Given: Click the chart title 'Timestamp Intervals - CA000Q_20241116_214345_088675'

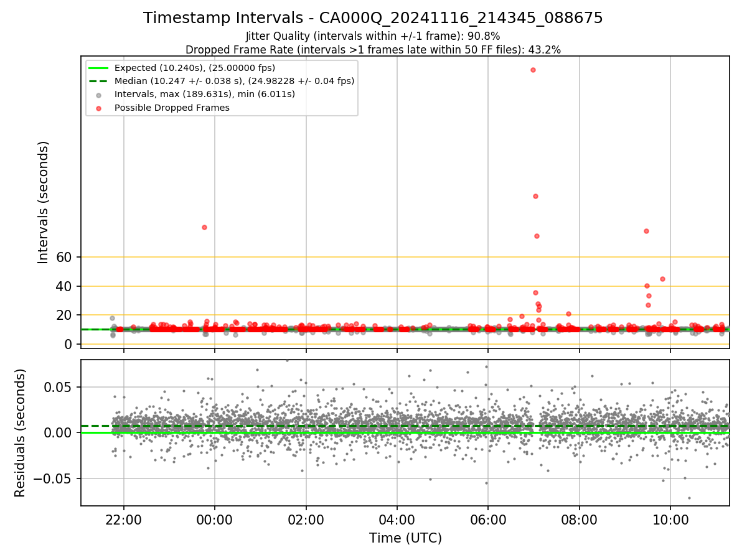Looking at the screenshot, I should [x=373, y=18].
